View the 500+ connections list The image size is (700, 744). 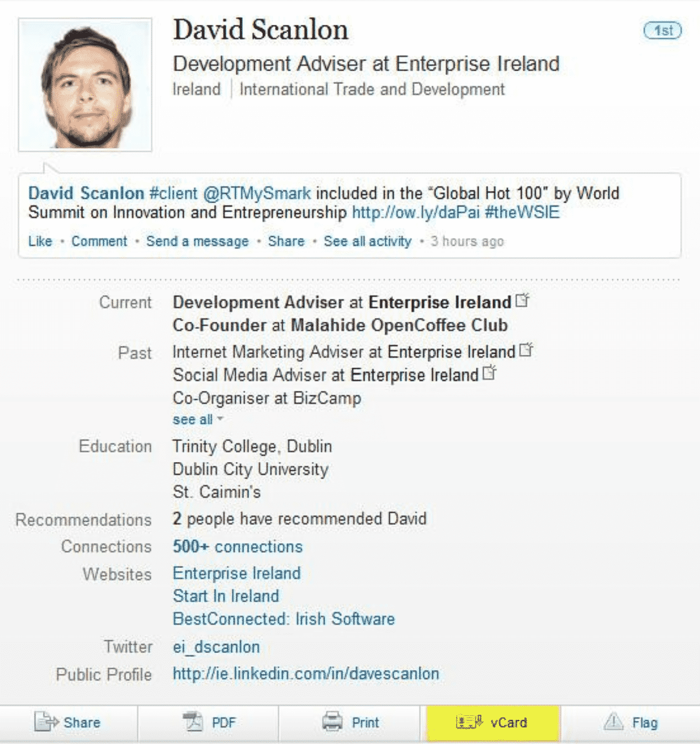(237, 546)
